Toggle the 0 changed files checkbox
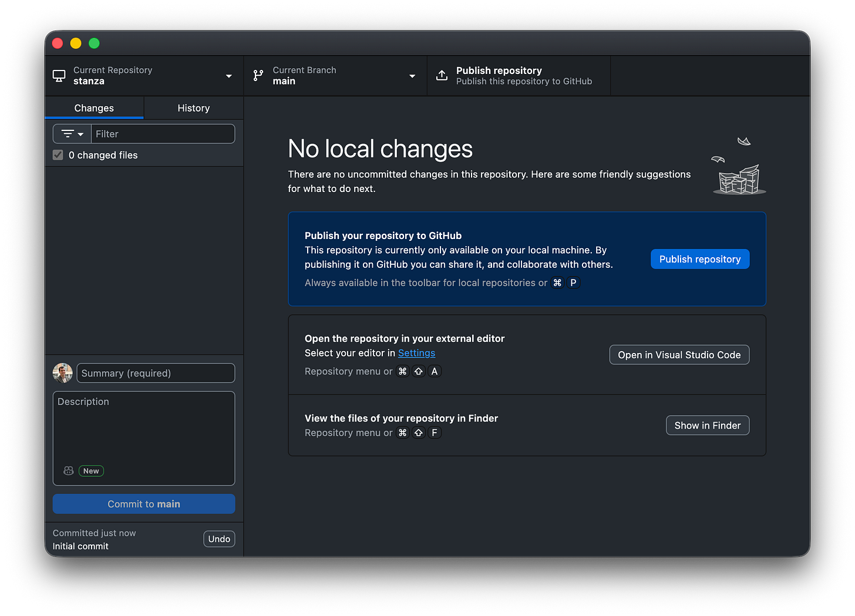This screenshot has height=616, width=855. [x=58, y=154]
